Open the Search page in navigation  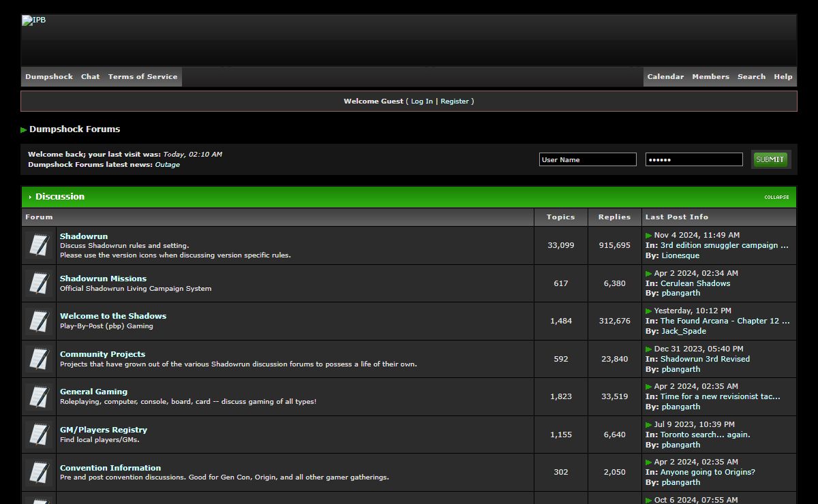[x=751, y=77]
